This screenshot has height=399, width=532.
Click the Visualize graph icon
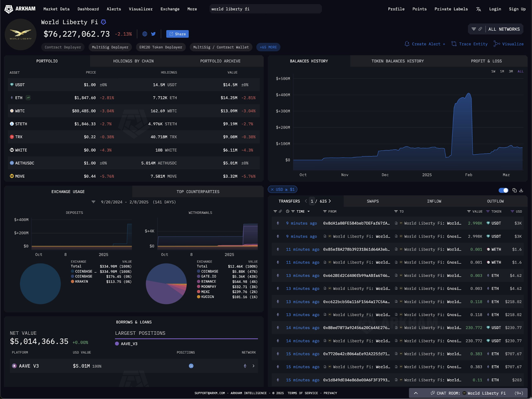point(497,44)
